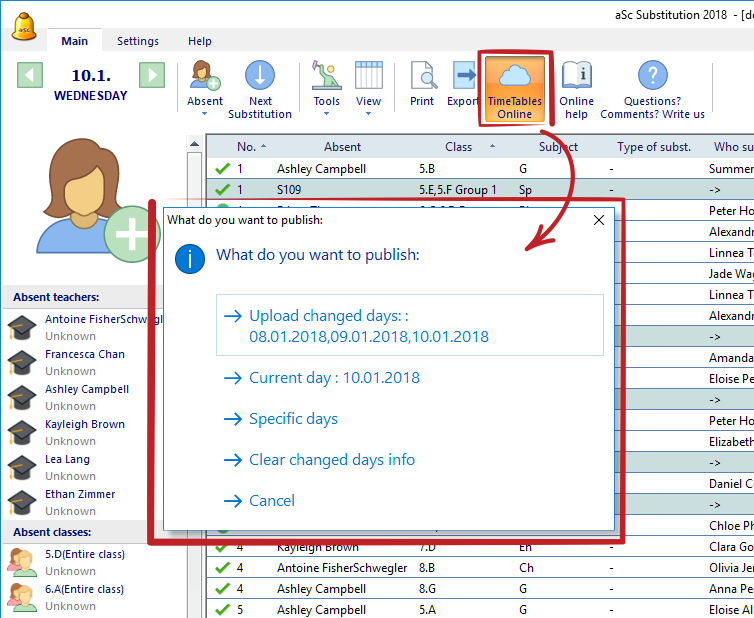The height and width of the screenshot is (618, 754).
Task: Sort by the No. column header
Action: click(x=246, y=147)
